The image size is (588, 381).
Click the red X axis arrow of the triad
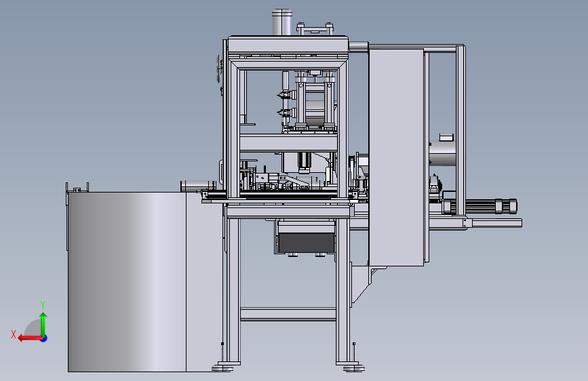(x=29, y=338)
